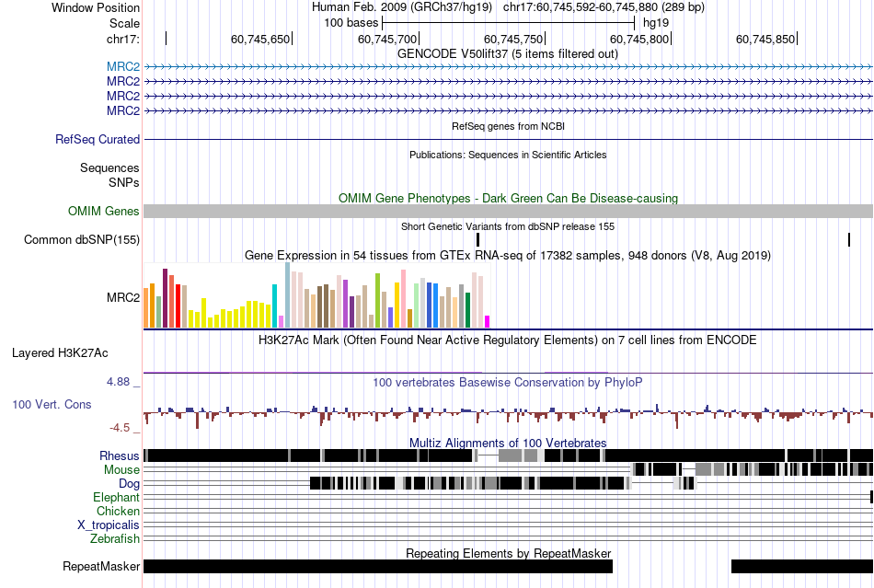
Task: Click the tall pink GTEx expression bar
Action: pyautogui.click(x=404, y=299)
